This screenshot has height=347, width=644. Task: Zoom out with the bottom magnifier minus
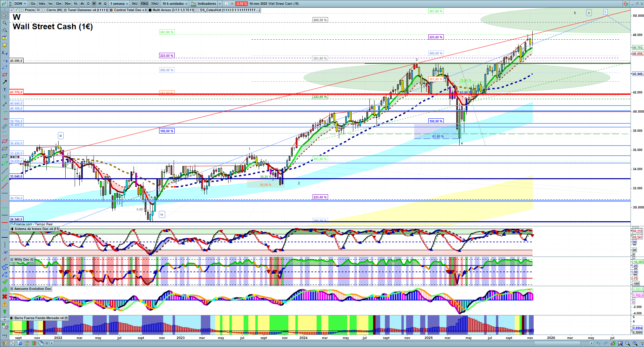pyautogui.click(x=628, y=343)
